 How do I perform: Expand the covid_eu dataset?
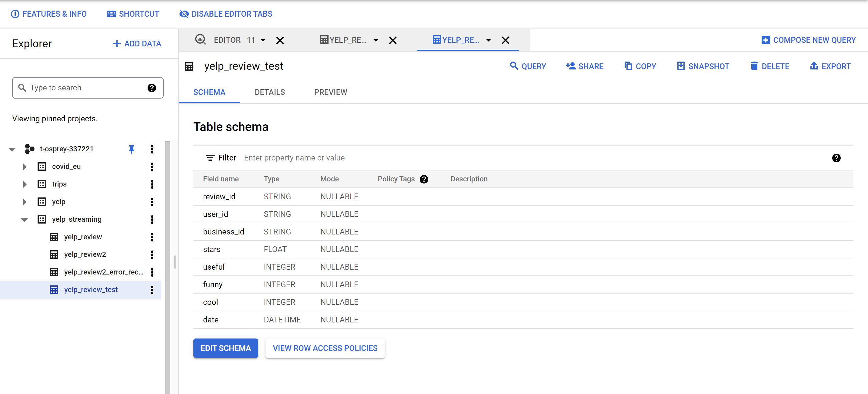click(24, 167)
